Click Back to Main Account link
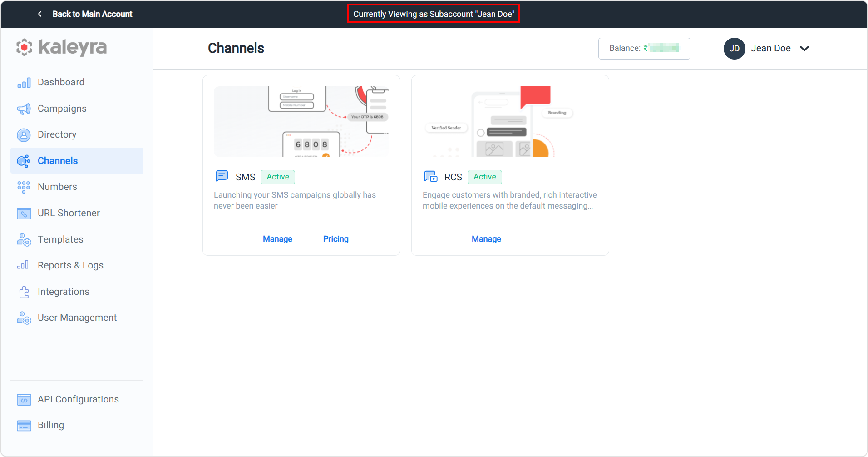868x457 pixels. click(x=92, y=14)
